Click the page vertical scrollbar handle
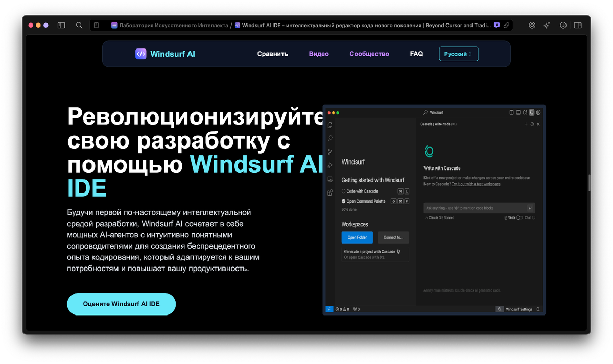The image size is (613, 364). [x=588, y=182]
